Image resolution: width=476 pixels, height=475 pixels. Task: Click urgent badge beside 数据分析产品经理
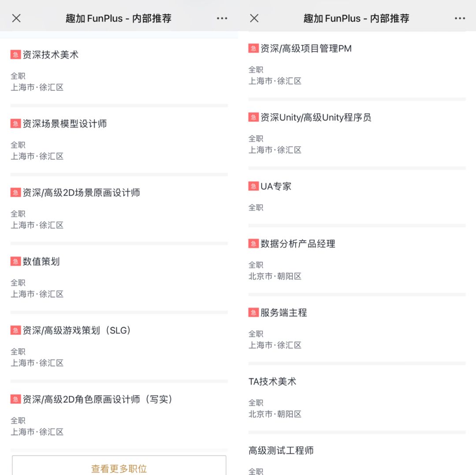(253, 243)
